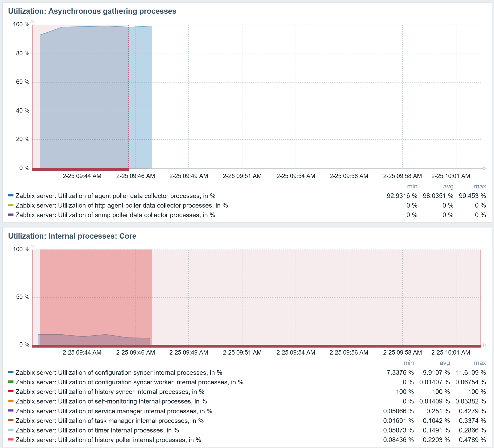Image resolution: width=494 pixels, height=448 pixels.
Task: Select the history syncer internal processes label
Action: [110, 392]
